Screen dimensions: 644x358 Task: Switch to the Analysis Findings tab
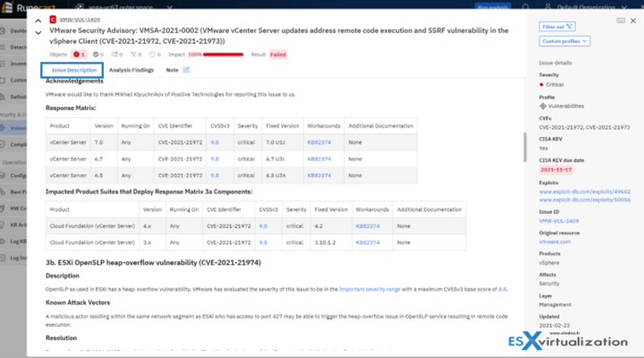131,70
